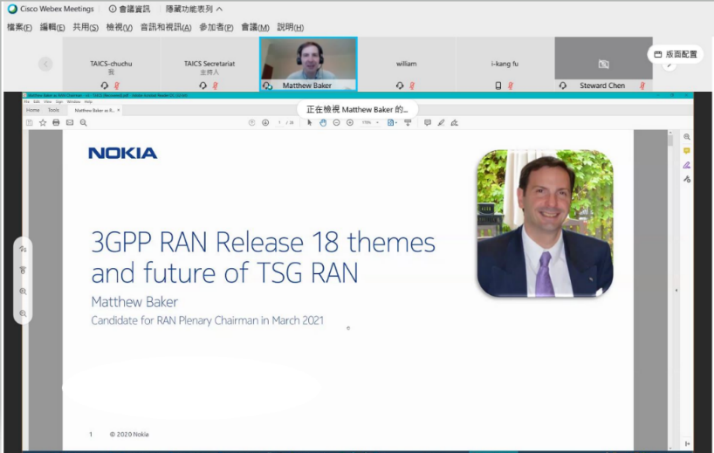This screenshot has height=453, width=714.
Task: Go to next participants with right arrow
Action: [669, 66]
